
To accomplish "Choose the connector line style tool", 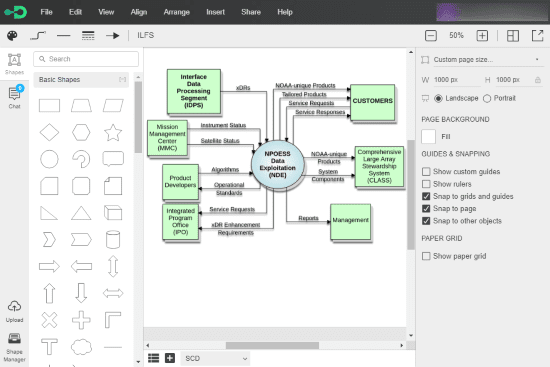I will pyautogui.click(x=38, y=35).
